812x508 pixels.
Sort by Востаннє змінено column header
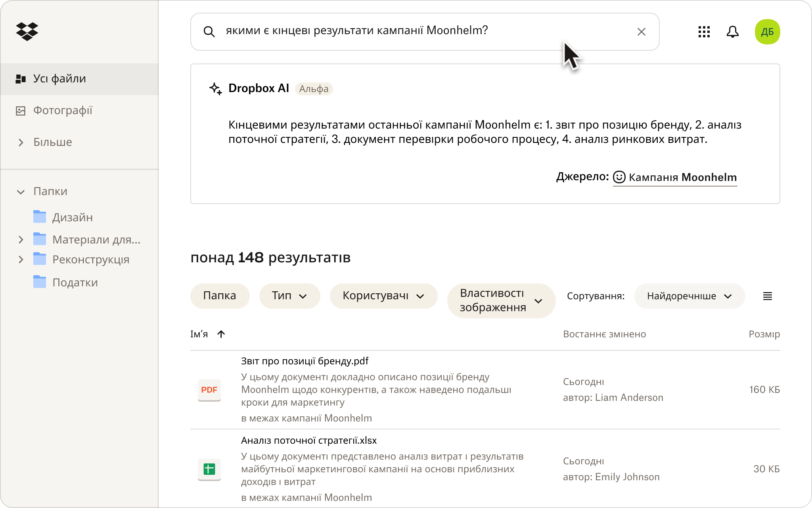(x=604, y=334)
